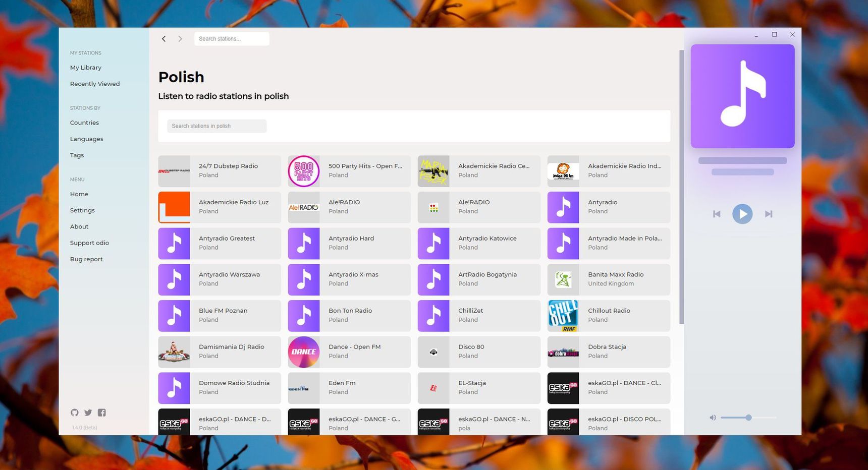Open the Bon Ton Radio station card

[349, 316]
